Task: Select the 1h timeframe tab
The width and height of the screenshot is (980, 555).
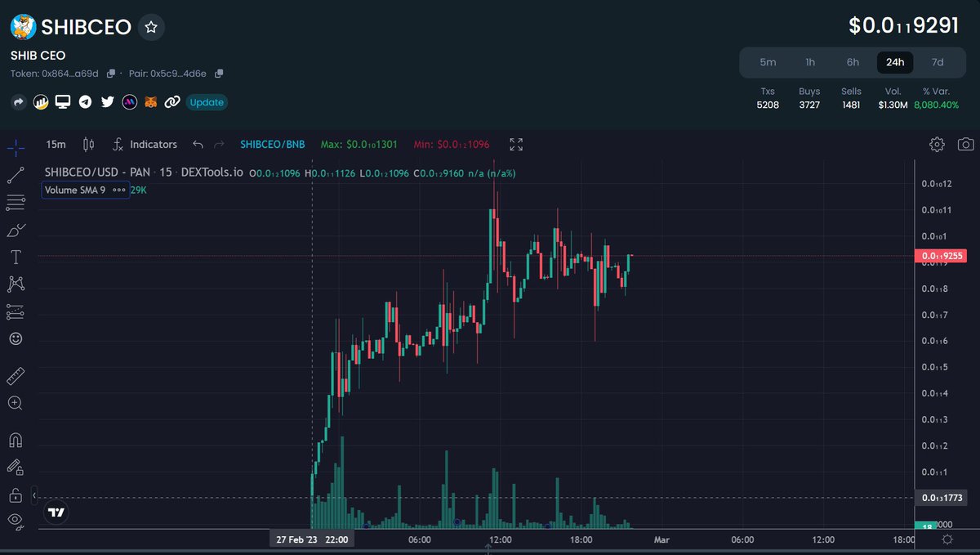Action: click(x=810, y=62)
